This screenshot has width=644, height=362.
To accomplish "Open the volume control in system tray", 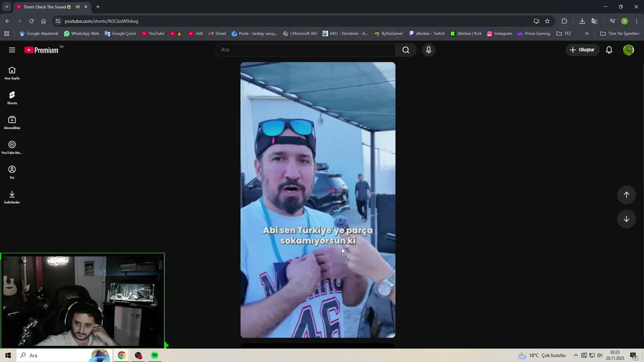I will click(600, 355).
